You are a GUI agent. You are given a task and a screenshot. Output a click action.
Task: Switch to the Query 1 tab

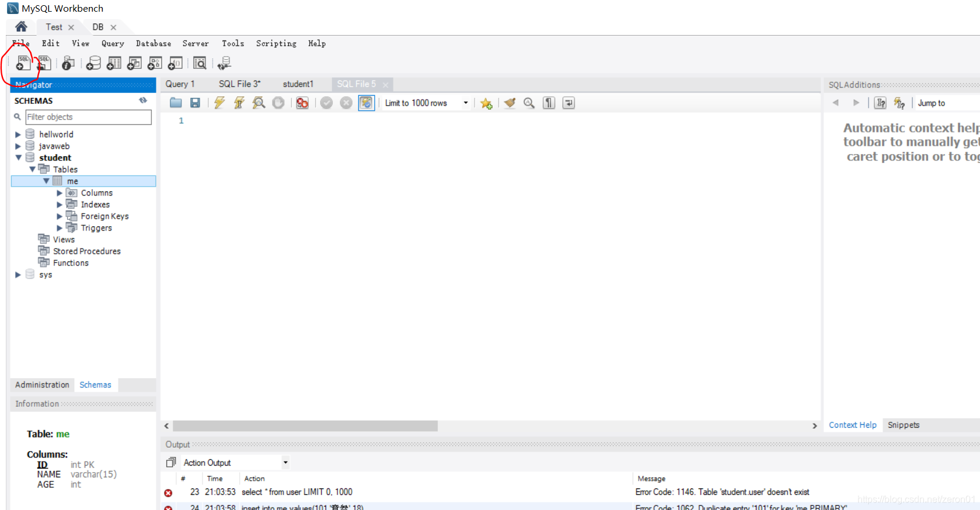click(180, 84)
